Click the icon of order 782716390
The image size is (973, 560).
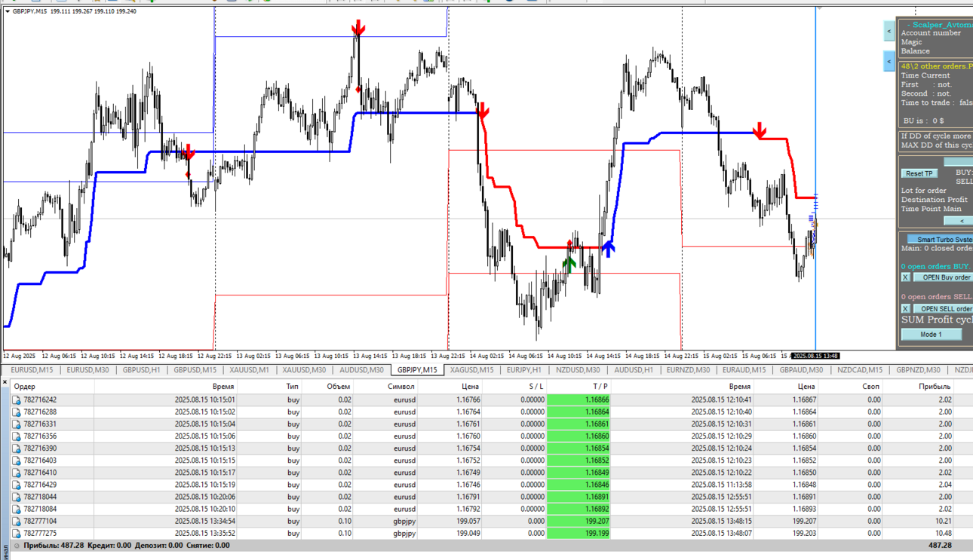pyautogui.click(x=17, y=448)
